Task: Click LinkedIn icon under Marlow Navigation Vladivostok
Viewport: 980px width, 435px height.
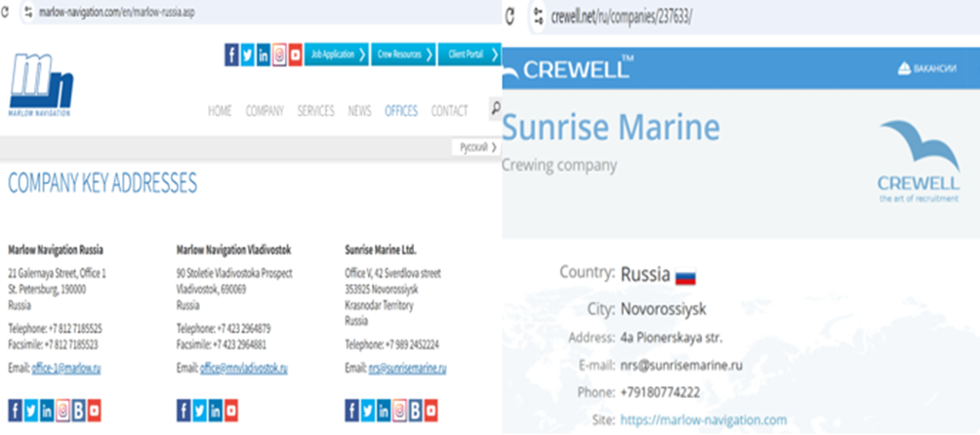Action: tap(216, 411)
